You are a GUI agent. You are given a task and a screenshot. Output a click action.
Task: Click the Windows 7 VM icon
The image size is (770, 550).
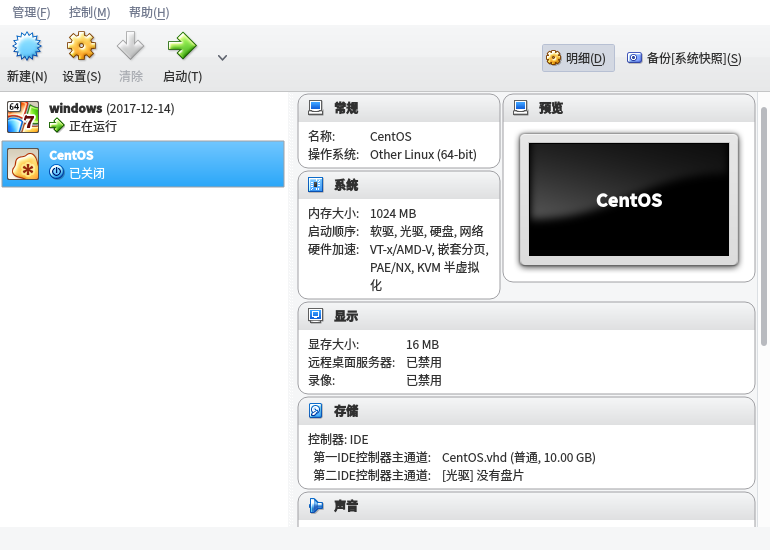23,117
